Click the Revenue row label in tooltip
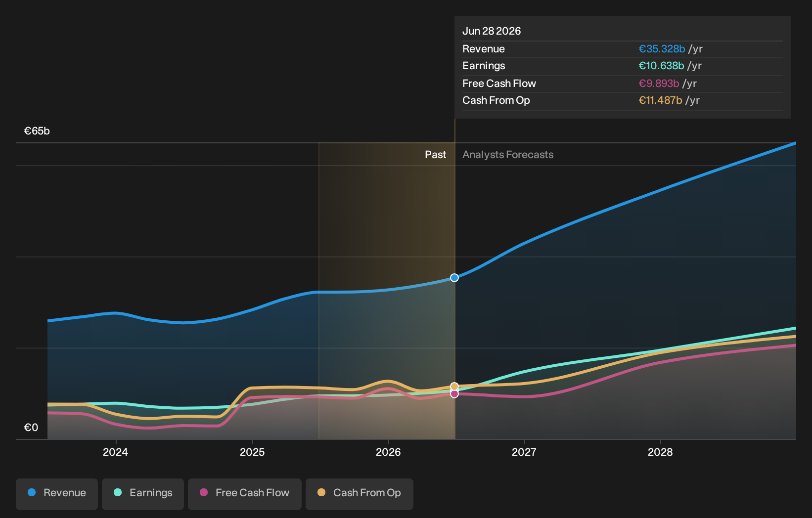Viewport: 812px width, 518px height. click(x=484, y=49)
